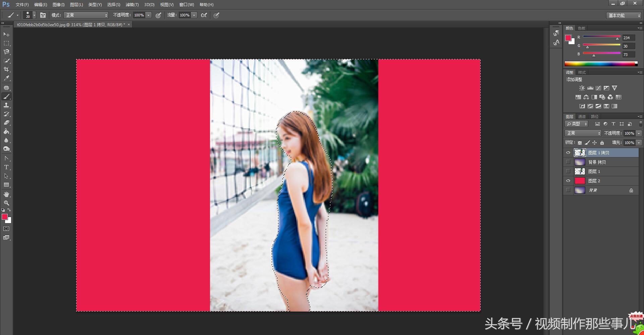
Task: Add a Photo Filter adjustment
Action: pyautogui.click(x=602, y=97)
